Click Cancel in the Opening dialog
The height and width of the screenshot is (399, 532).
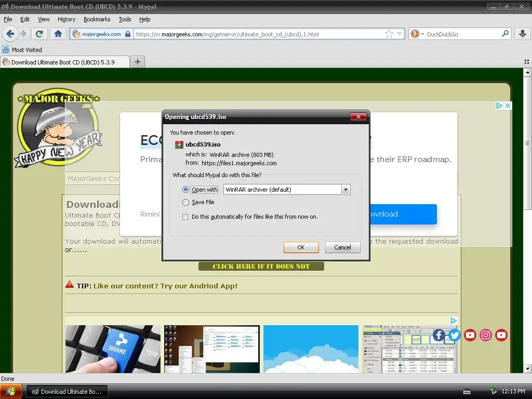tap(342, 247)
